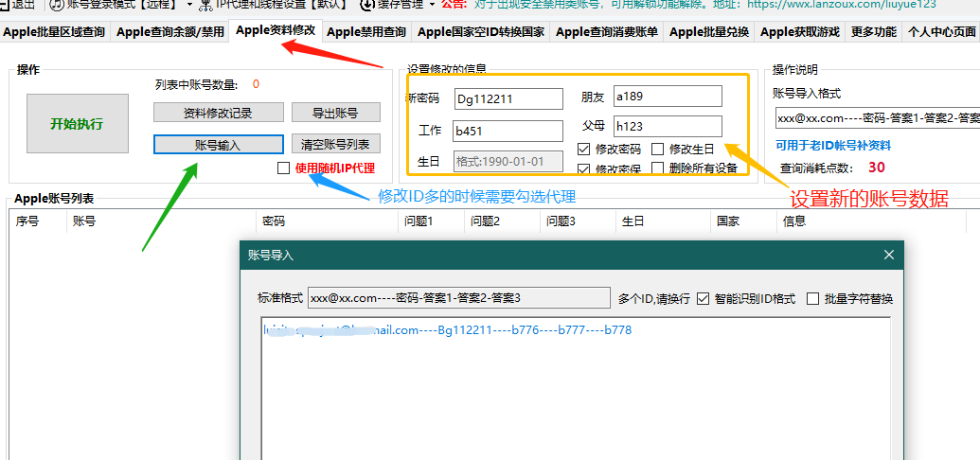Click the 查询消耗点数 value 30
This screenshot has height=460, width=980.
[x=876, y=168]
